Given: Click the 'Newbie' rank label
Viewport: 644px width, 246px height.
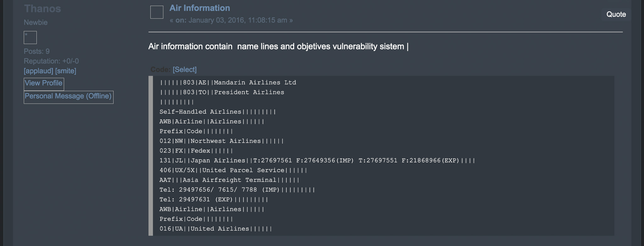Looking at the screenshot, I should pos(36,23).
